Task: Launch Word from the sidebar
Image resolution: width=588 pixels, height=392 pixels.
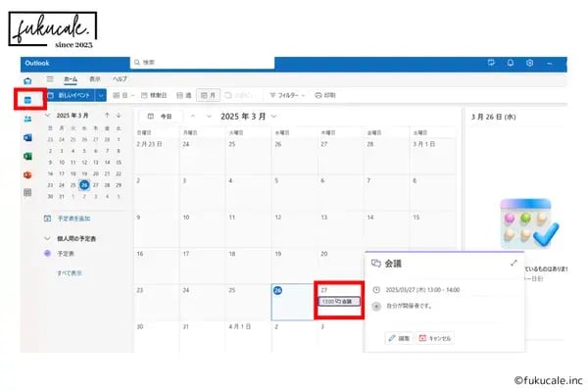Action: tap(27, 137)
